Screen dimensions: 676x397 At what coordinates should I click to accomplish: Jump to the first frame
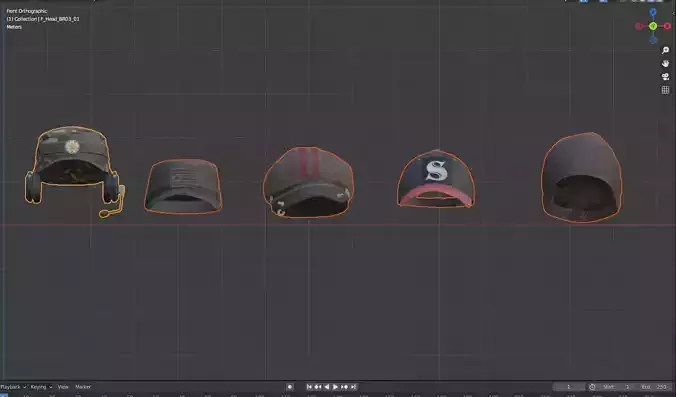309,387
